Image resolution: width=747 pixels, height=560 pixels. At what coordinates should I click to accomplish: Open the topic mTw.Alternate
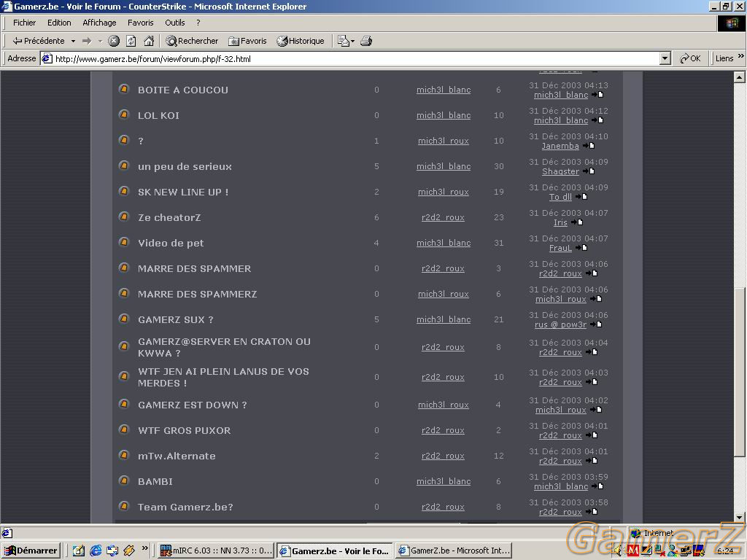point(177,456)
